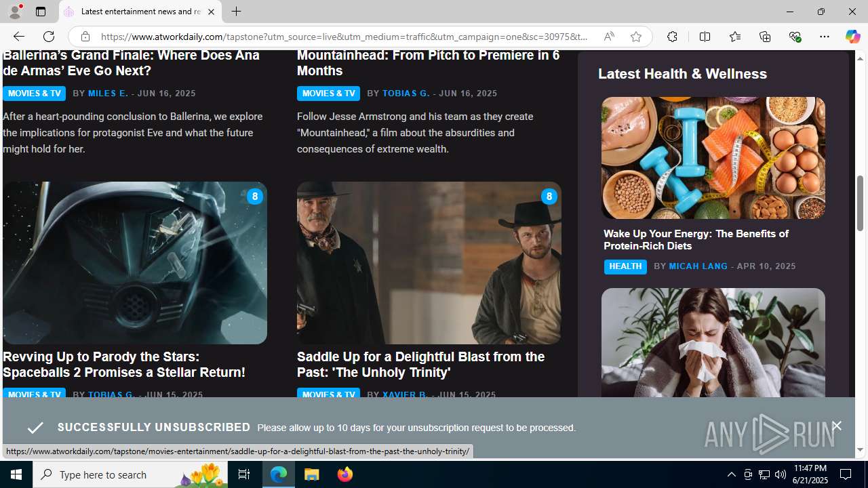Screen dimensions: 868x488
Task: Toggle Split screen view
Action: 705,37
